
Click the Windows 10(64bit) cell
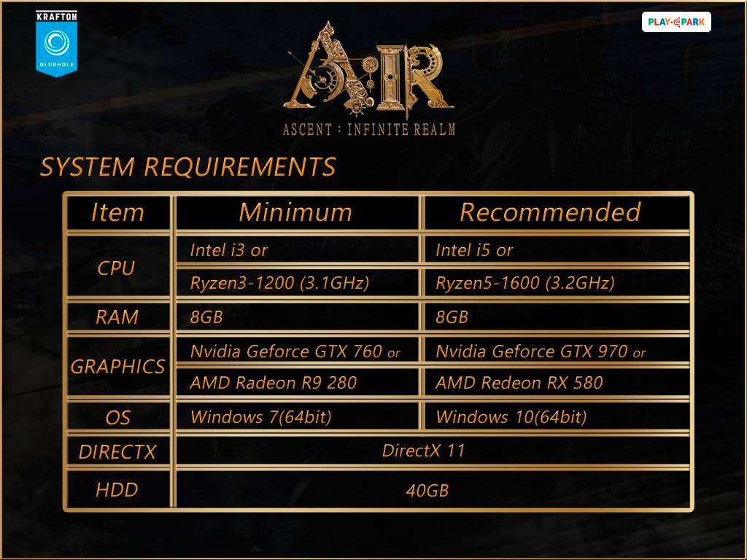click(x=511, y=417)
